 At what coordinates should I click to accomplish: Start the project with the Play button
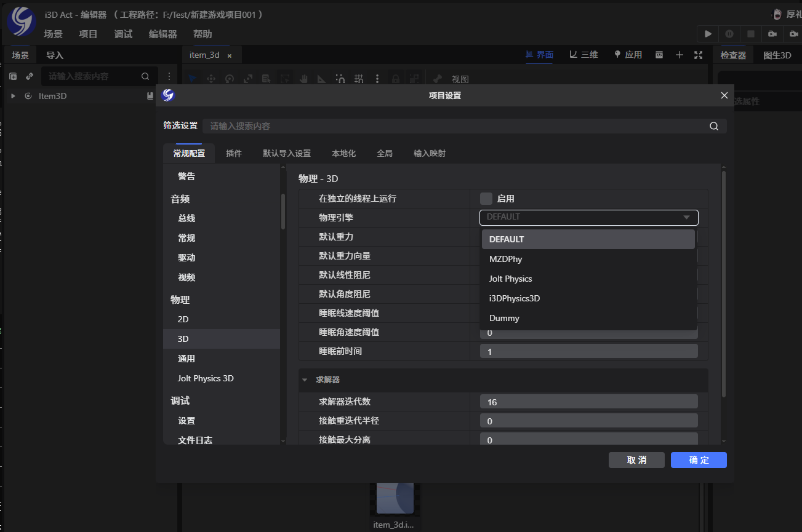tap(708, 34)
